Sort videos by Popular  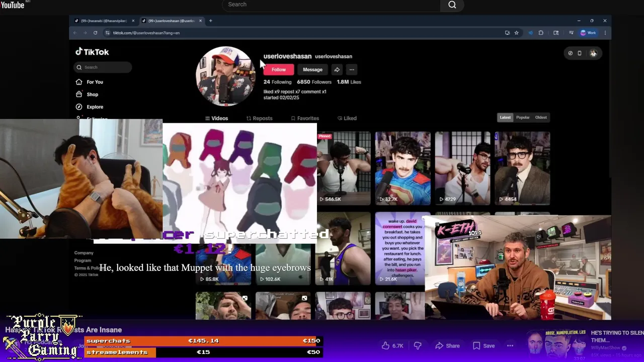pyautogui.click(x=523, y=117)
